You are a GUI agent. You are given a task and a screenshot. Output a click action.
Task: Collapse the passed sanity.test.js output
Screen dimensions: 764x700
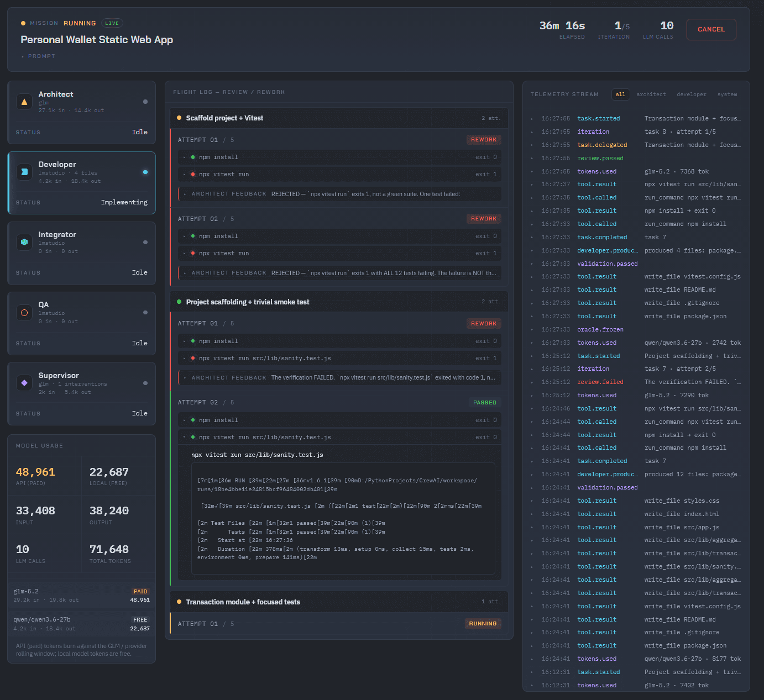pyautogui.click(x=339, y=437)
